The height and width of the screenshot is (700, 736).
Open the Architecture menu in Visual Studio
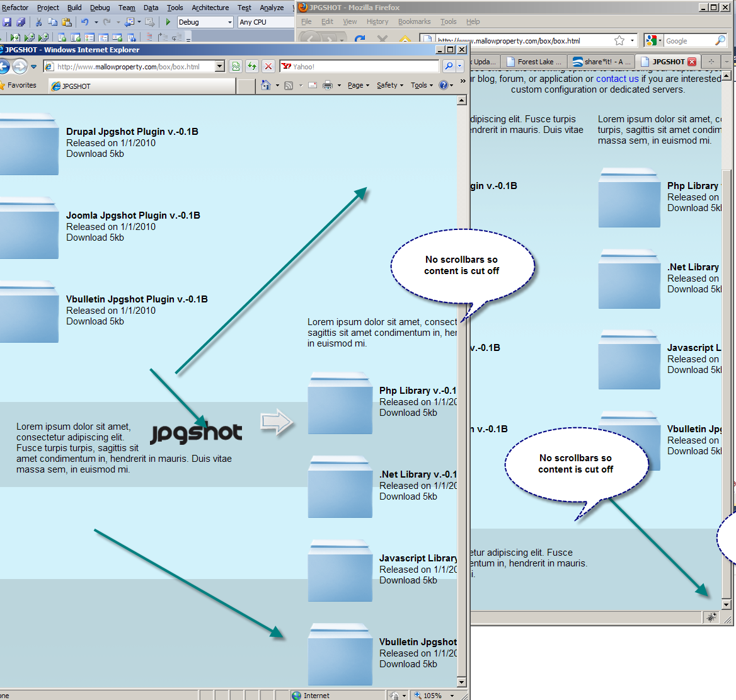click(210, 8)
